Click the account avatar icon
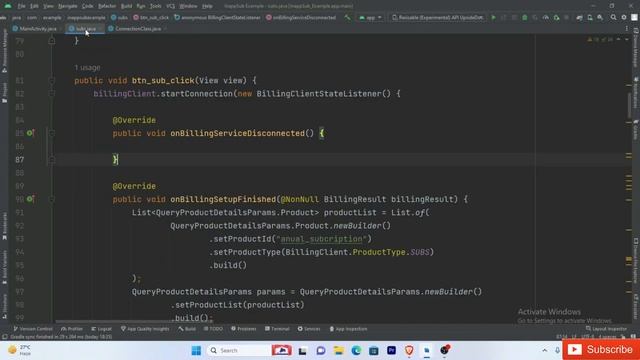The width and height of the screenshot is (640, 360). pyautogui.click(x=634, y=18)
